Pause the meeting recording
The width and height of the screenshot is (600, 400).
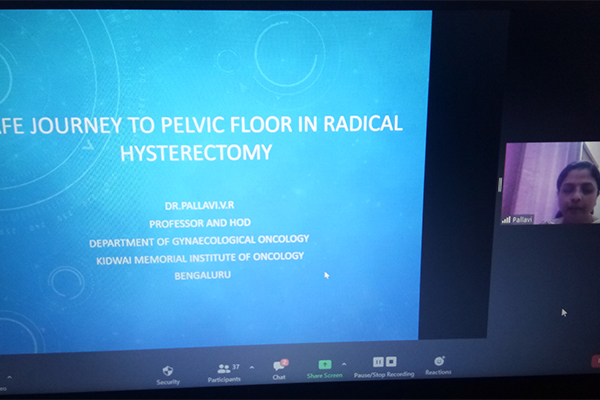tap(379, 362)
